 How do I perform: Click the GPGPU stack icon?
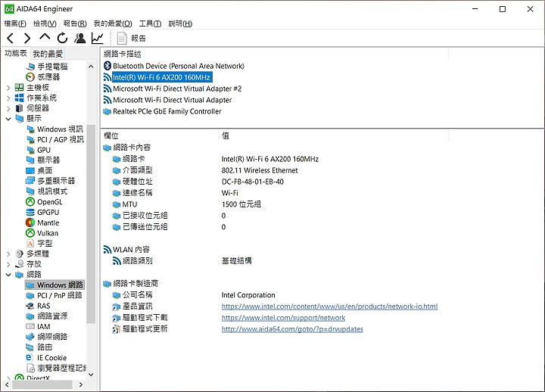pos(30,212)
